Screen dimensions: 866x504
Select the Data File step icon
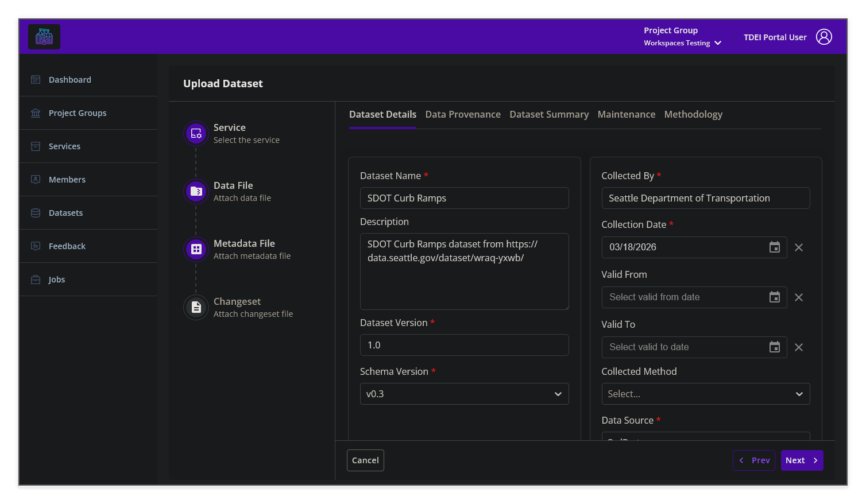point(196,191)
